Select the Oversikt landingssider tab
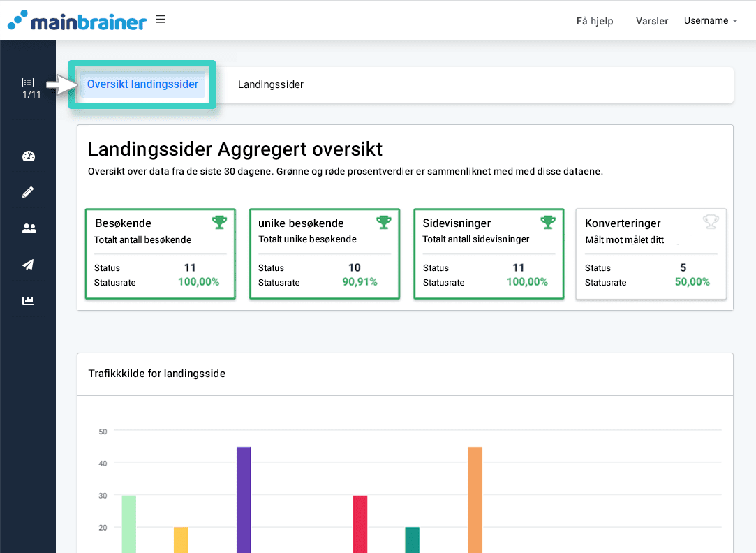This screenshot has width=756, height=553. (x=142, y=84)
